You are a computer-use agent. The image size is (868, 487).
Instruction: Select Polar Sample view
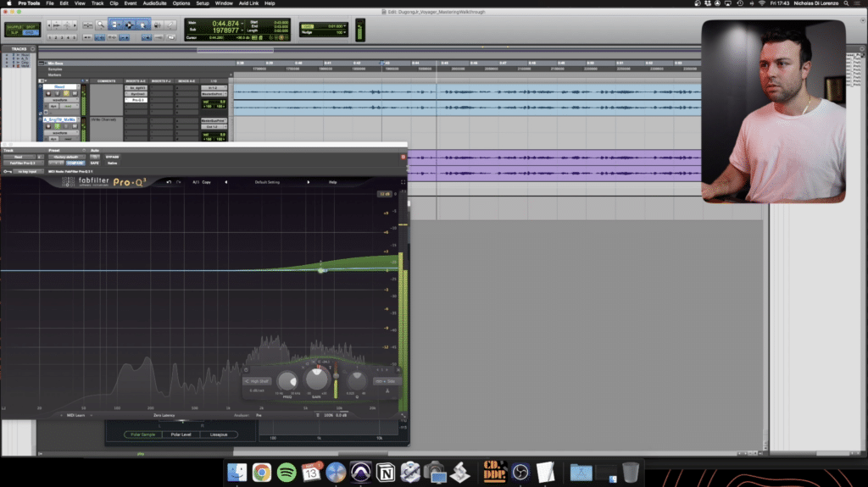[142, 434]
